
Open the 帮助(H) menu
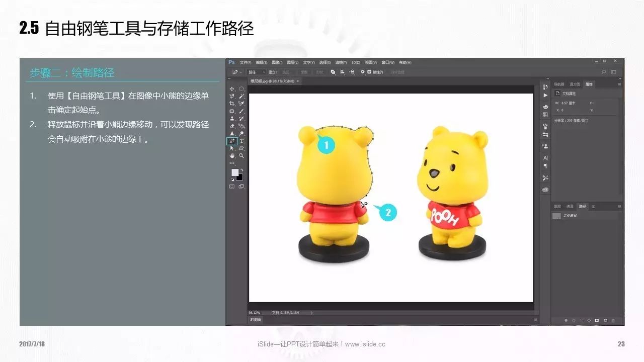pyautogui.click(x=405, y=62)
